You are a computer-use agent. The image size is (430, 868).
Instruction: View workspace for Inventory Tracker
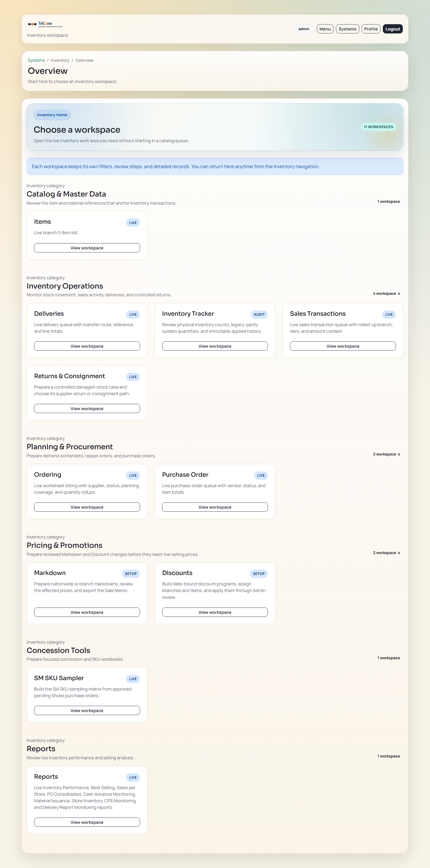click(215, 346)
